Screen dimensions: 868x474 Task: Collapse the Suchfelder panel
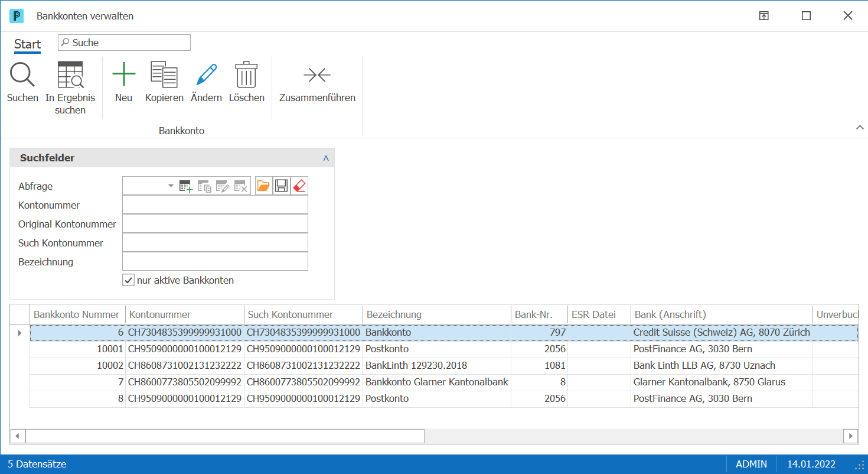click(x=325, y=158)
